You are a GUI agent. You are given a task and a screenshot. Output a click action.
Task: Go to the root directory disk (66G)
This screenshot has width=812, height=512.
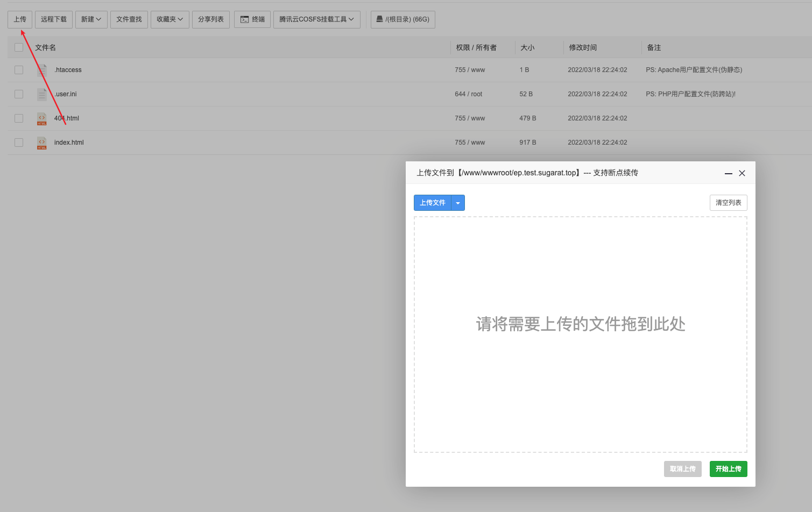(x=403, y=19)
